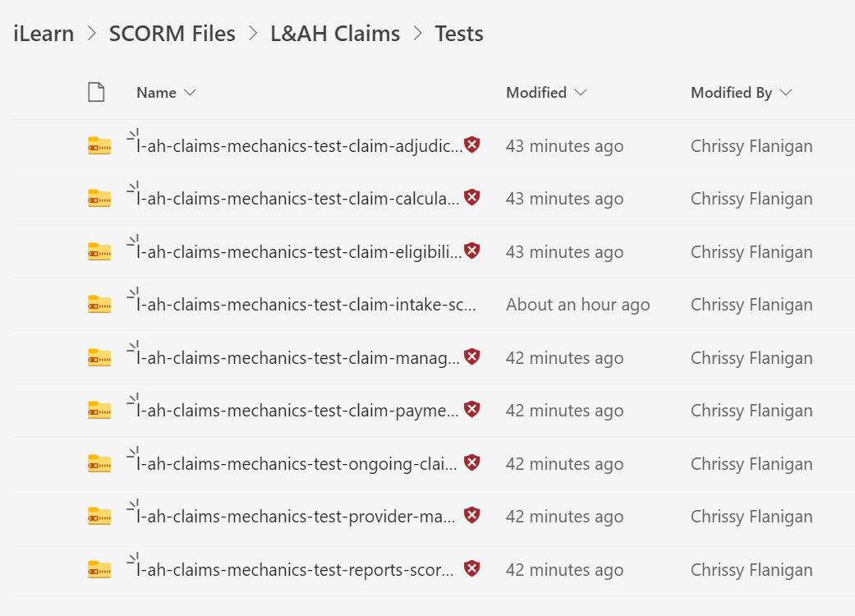This screenshot has height=616, width=855.
Task: Select the folder icon on claim-calculation test row
Action: 99,198
